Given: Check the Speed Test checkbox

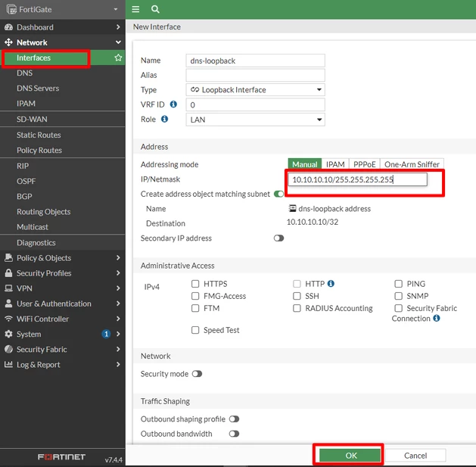Looking at the screenshot, I should tap(195, 330).
